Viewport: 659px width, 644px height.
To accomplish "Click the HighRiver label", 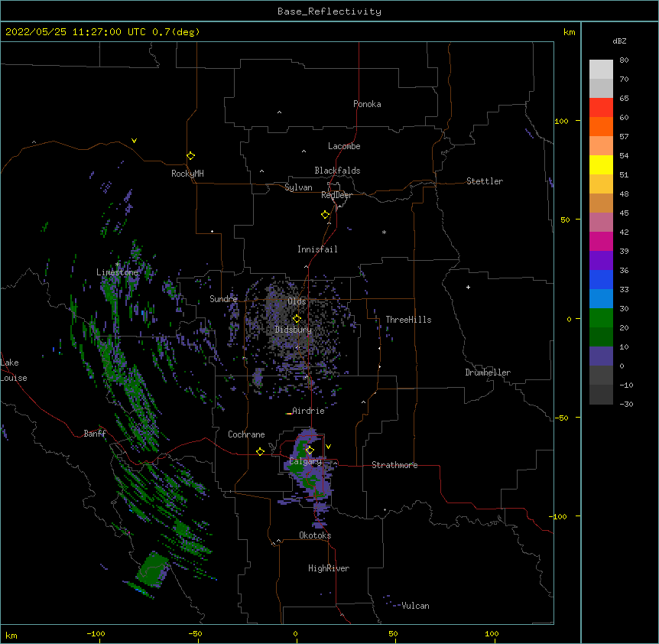I will (329, 568).
